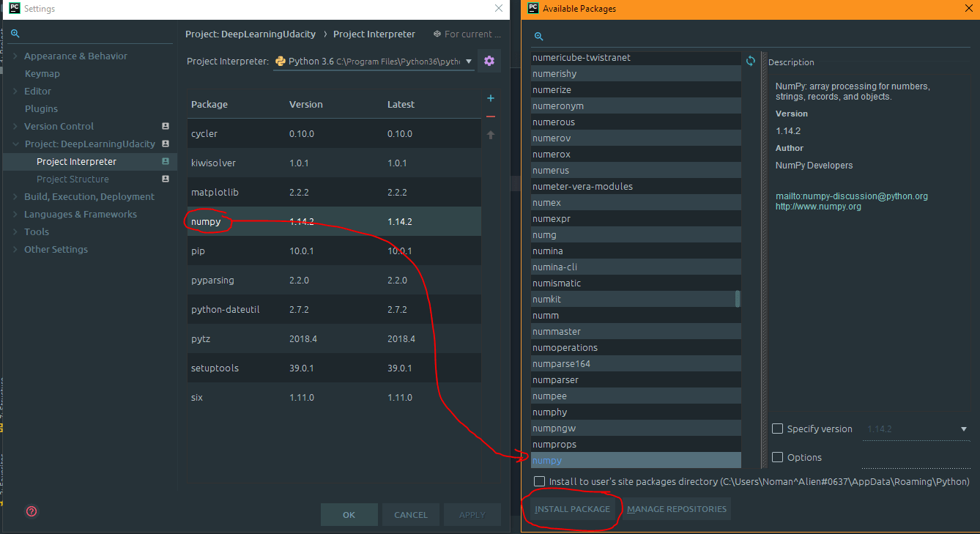980x534 pixels.
Task: Click the upgrade arrow icon beside package table
Action: click(491, 134)
